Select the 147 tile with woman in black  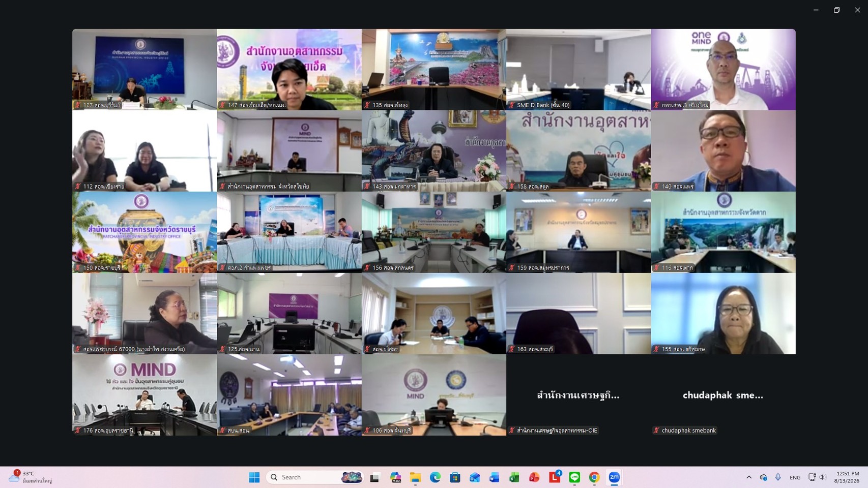coord(289,70)
